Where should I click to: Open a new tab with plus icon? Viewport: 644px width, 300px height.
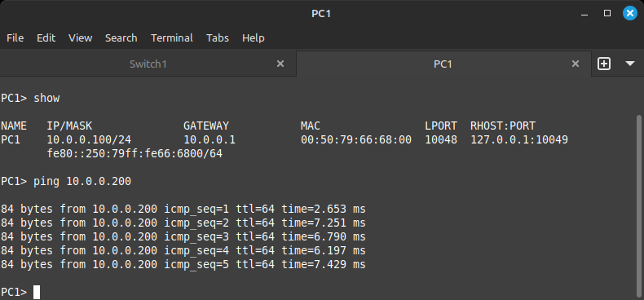click(604, 64)
